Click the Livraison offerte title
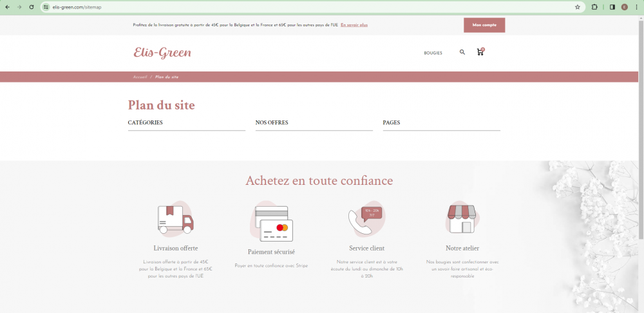Viewport: 644px width, 313px height. click(176, 248)
